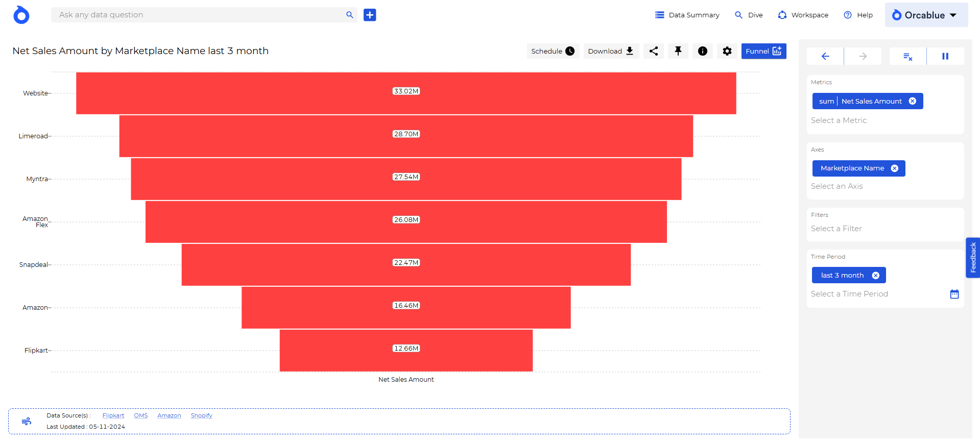
Task: Click the Schedule button
Action: [553, 51]
